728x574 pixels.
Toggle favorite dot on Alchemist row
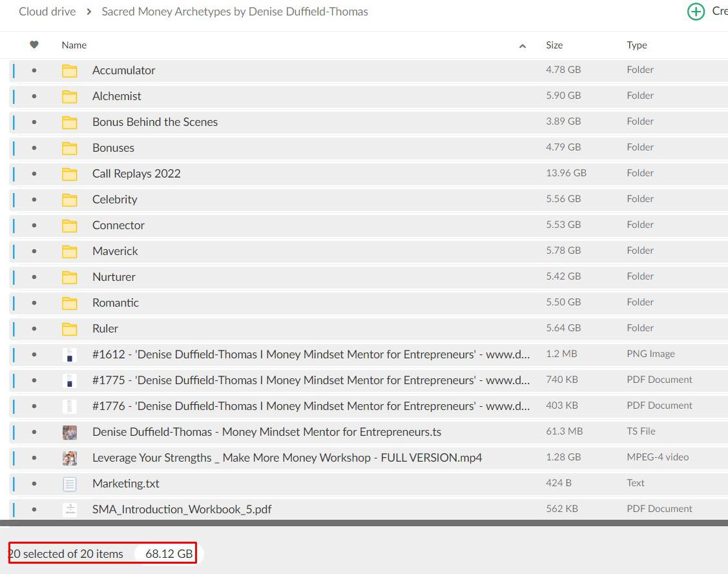point(34,96)
